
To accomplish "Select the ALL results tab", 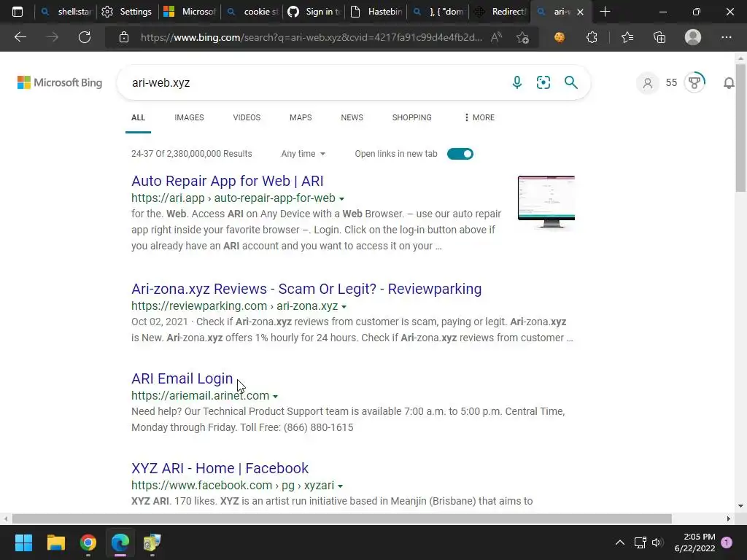I will point(138,117).
